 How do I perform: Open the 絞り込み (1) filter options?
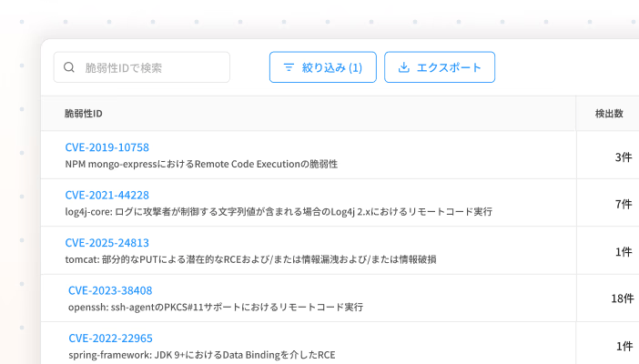click(x=322, y=67)
